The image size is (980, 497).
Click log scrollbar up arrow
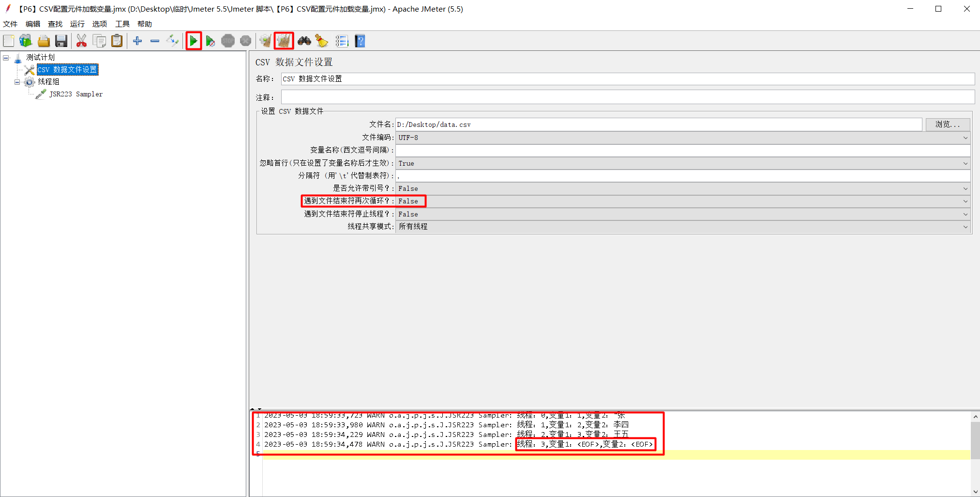pos(975,417)
